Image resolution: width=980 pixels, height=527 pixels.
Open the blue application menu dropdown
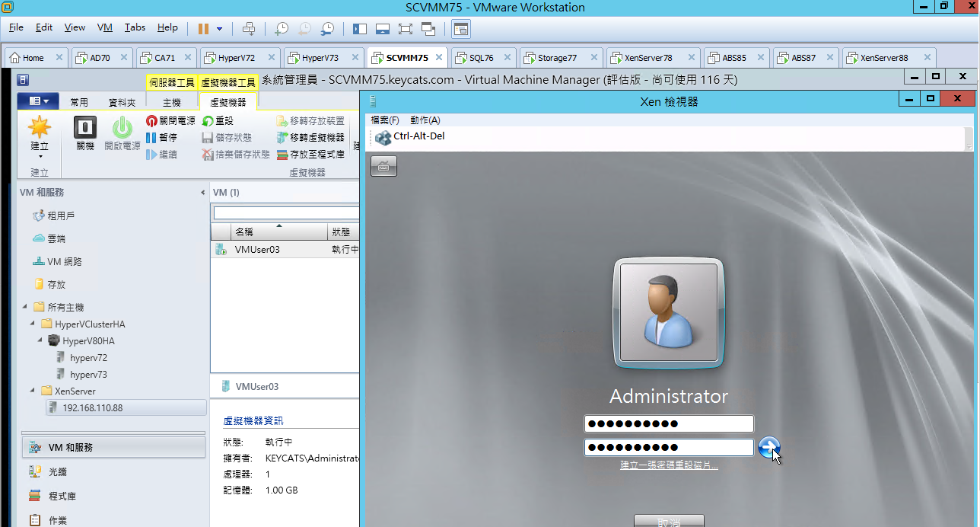pos(37,101)
